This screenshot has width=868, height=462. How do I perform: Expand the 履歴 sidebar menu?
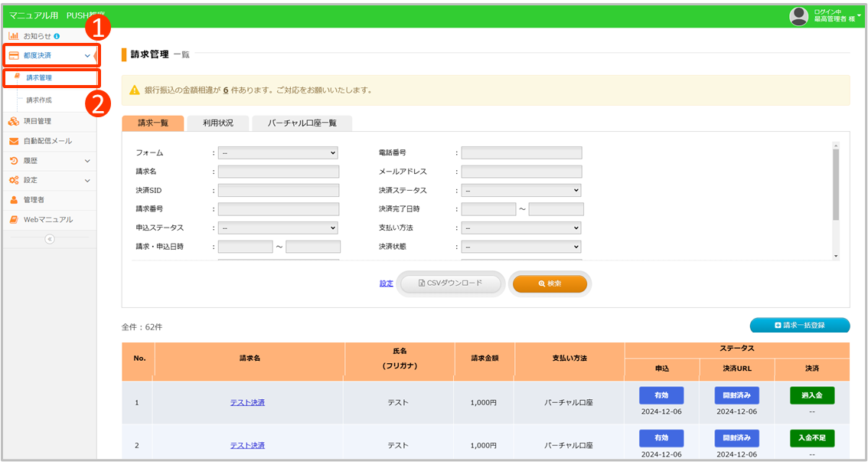click(x=86, y=161)
